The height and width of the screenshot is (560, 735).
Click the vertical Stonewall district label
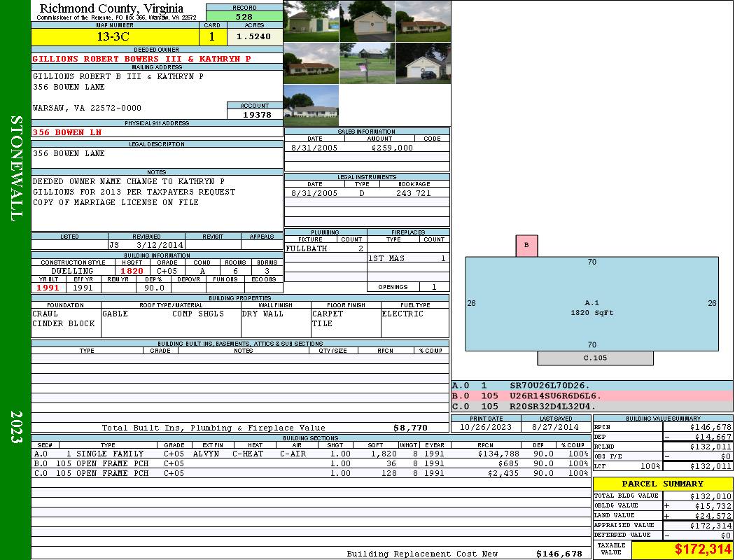16,168
